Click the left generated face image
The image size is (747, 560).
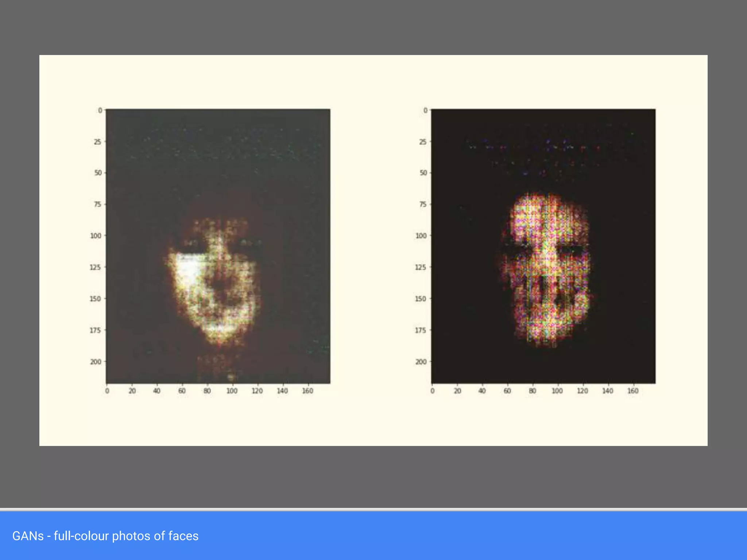pos(218,246)
